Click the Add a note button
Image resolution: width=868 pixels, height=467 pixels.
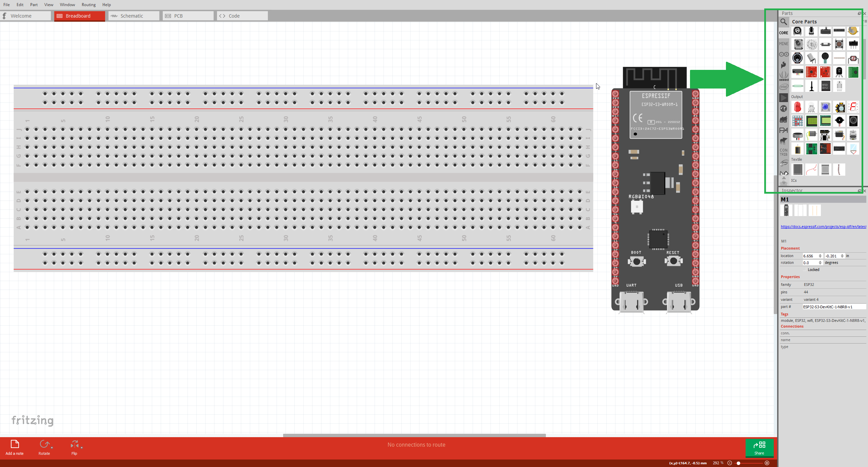click(x=15, y=448)
